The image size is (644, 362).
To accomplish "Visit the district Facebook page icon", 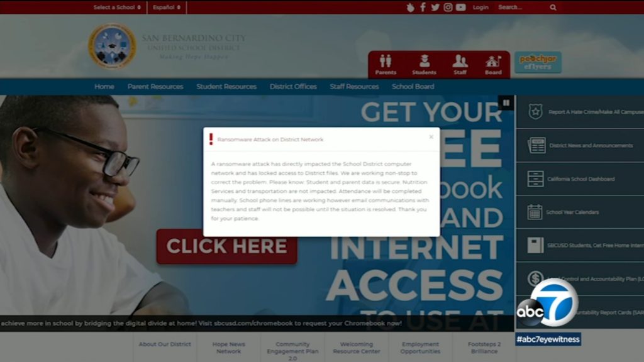I will tap(423, 8).
